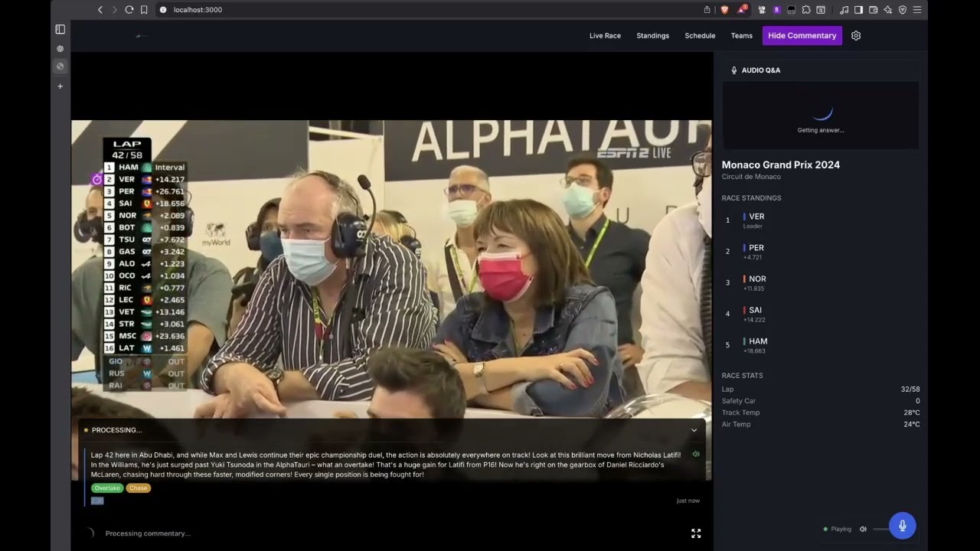This screenshot has height=551, width=980.
Task: Click the blue microphone record button
Action: click(903, 526)
